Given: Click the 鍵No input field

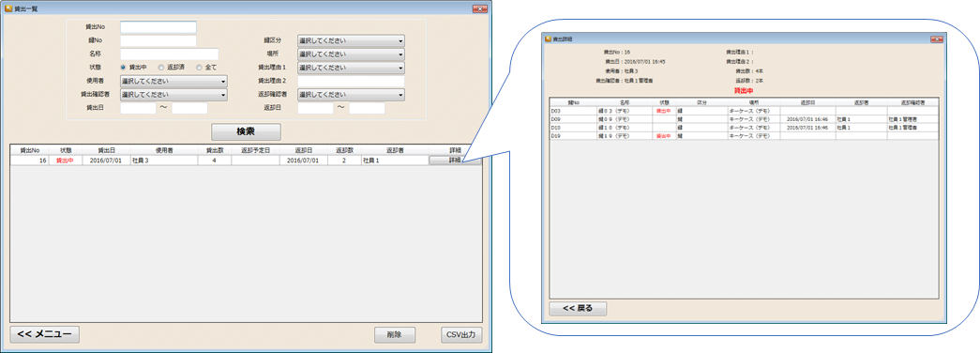Looking at the screenshot, I should pyautogui.click(x=158, y=40).
